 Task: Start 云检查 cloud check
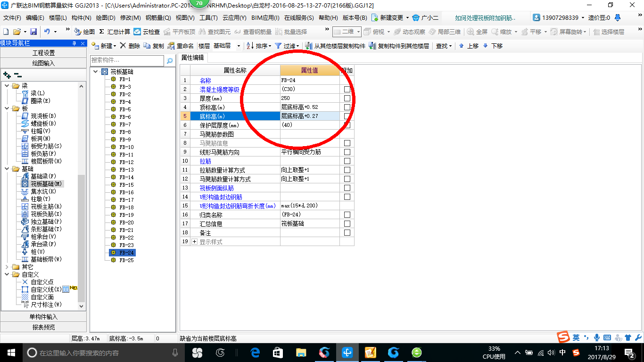pos(147,32)
